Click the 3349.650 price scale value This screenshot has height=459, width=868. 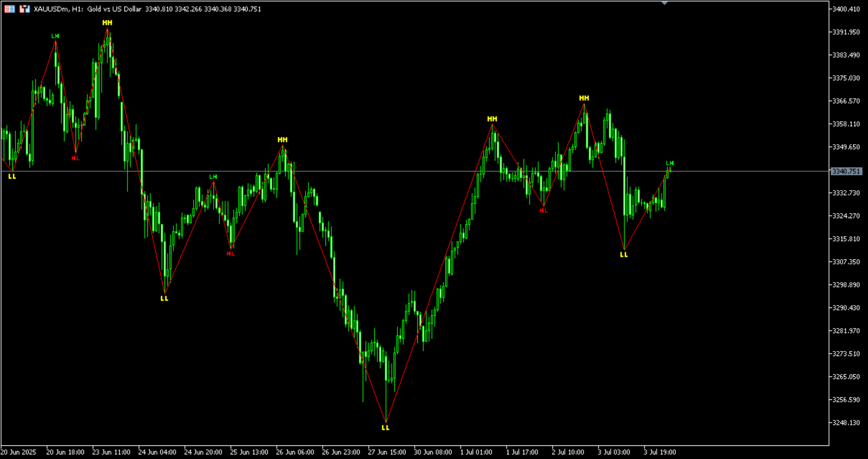click(x=846, y=146)
